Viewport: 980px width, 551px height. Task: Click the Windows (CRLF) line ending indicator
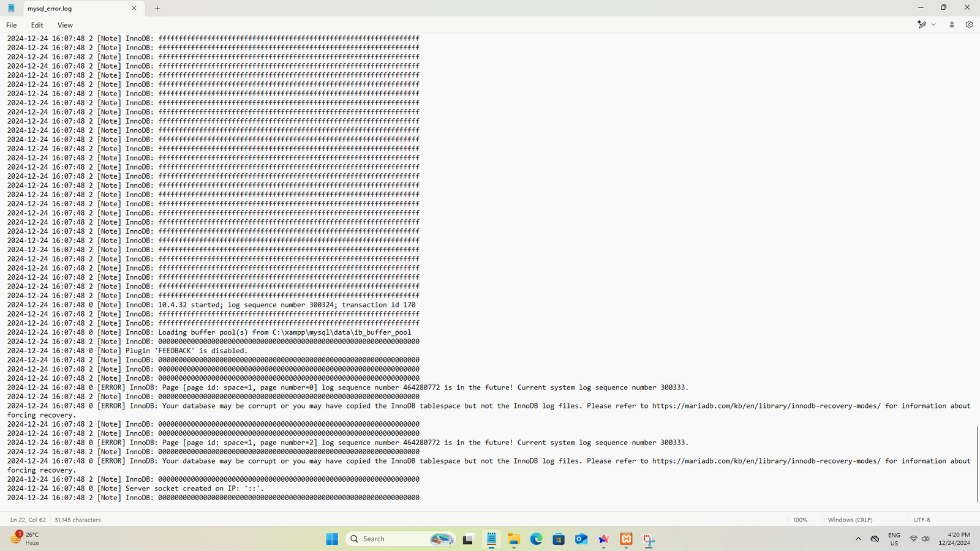click(x=850, y=520)
